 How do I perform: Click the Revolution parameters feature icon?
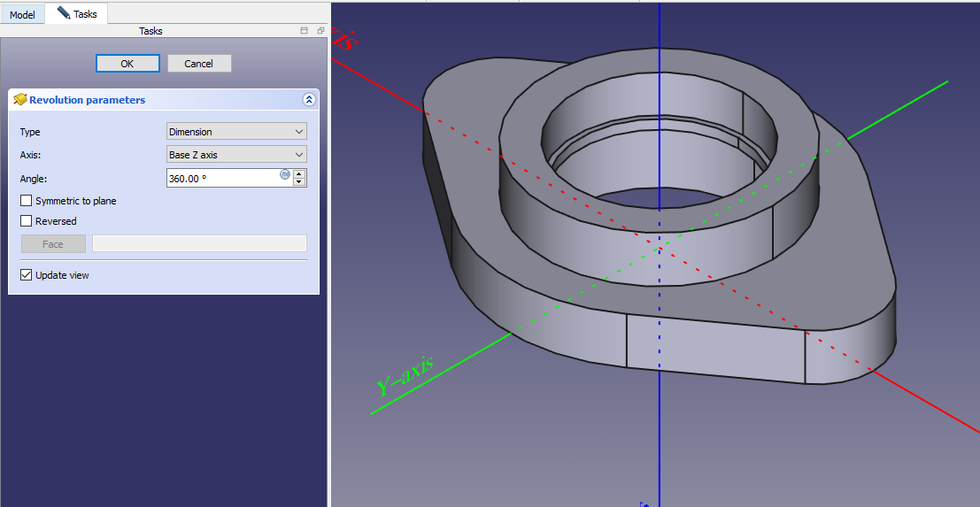19,100
